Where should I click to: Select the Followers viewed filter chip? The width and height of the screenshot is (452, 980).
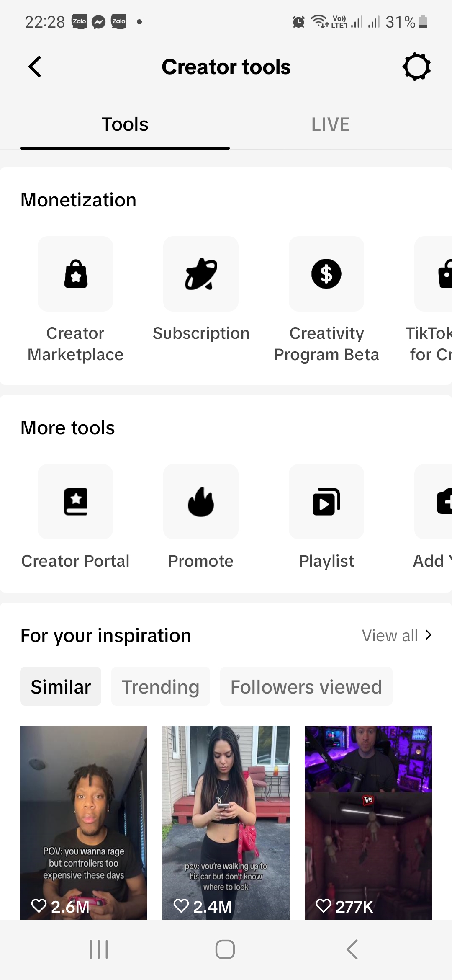pyautogui.click(x=306, y=686)
